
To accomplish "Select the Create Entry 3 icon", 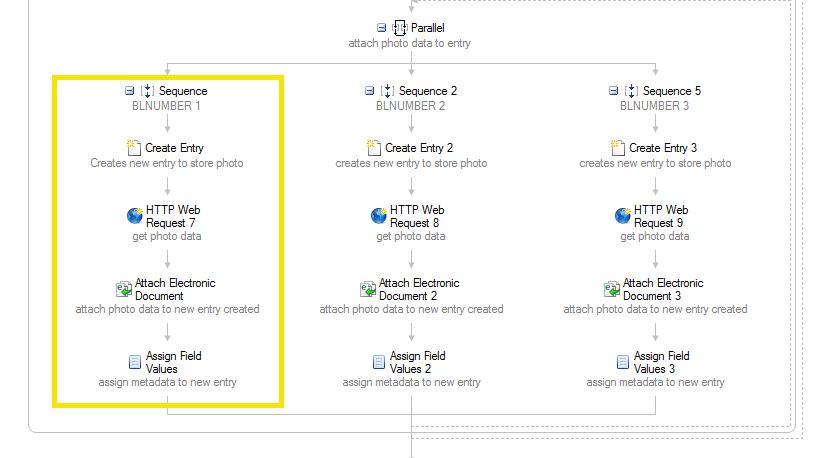I will point(617,148).
